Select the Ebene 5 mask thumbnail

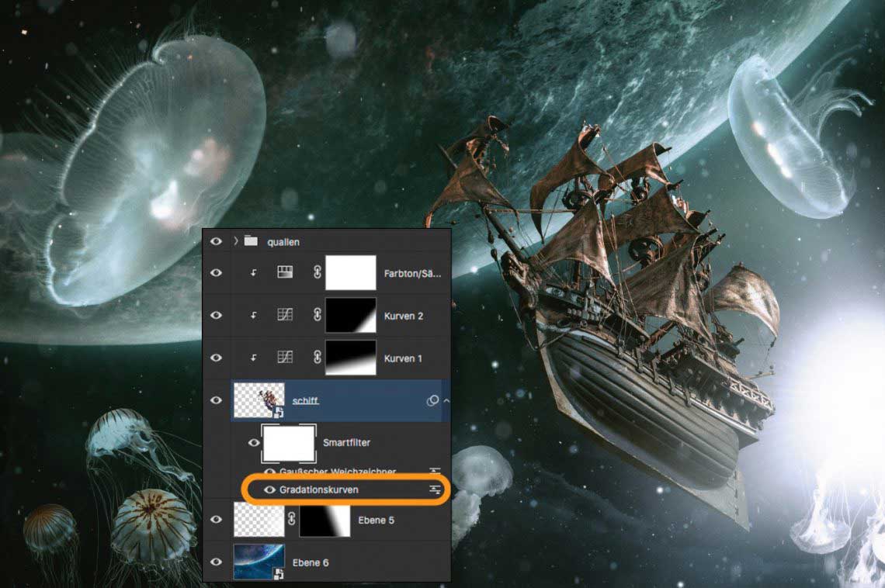[324, 519]
